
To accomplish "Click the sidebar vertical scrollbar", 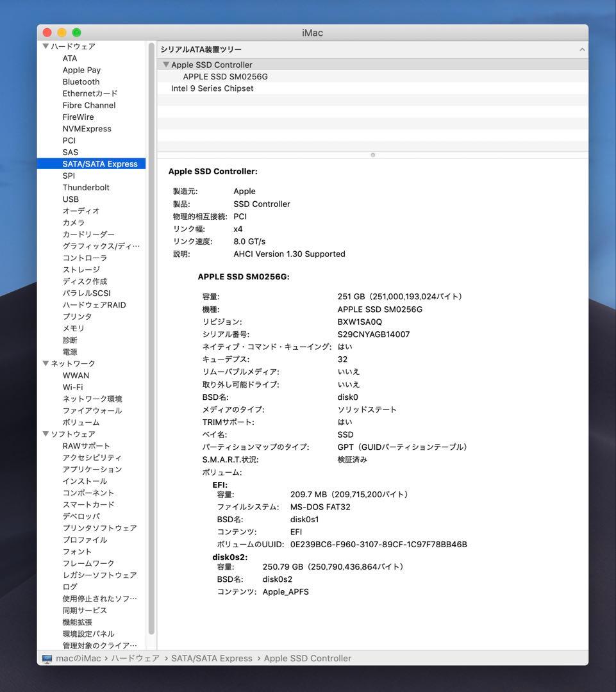I will (x=151, y=338).
